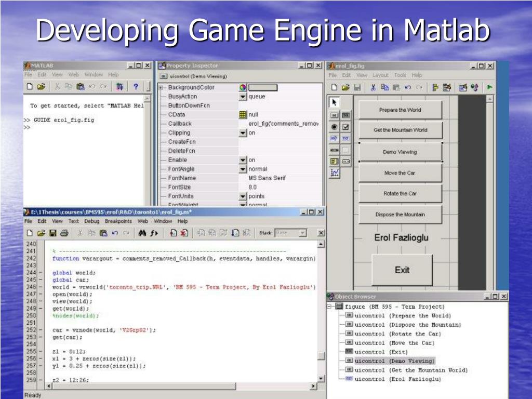The image size is (532, 399).
Task: Open the CData array editor icon
Action: pyautogui.click(x=243, y=115)
